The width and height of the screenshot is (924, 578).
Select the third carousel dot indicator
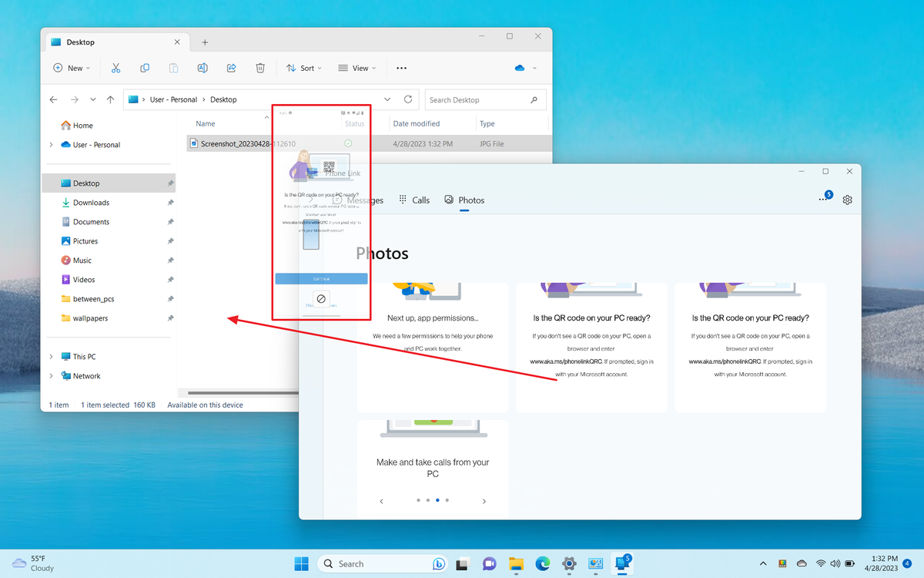(437, 500)
